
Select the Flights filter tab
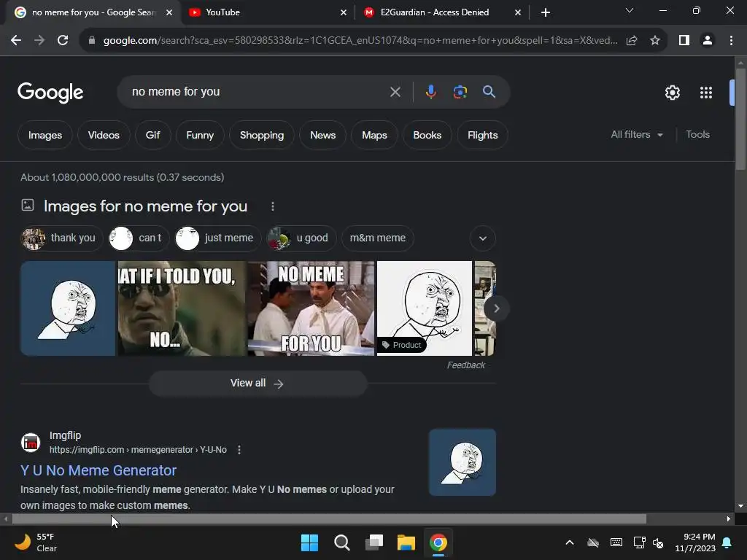click(x=482, y=135)
